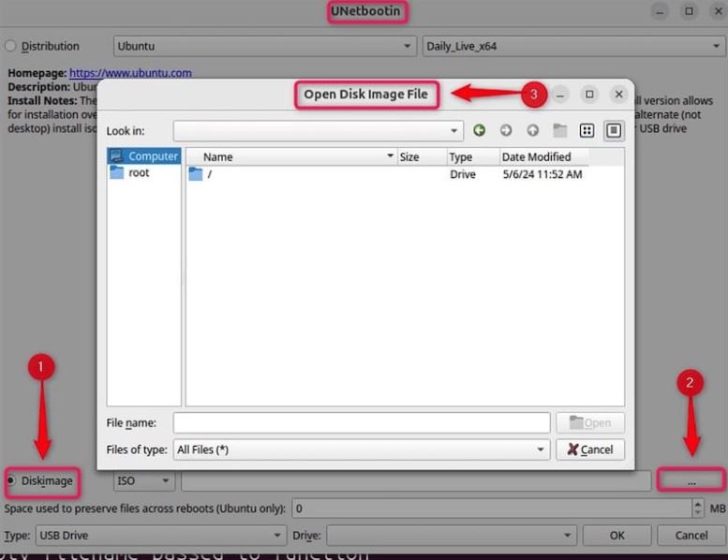728x560 pixels.
Task: Click the disk image path field
Action: click(x=416, y=480)
